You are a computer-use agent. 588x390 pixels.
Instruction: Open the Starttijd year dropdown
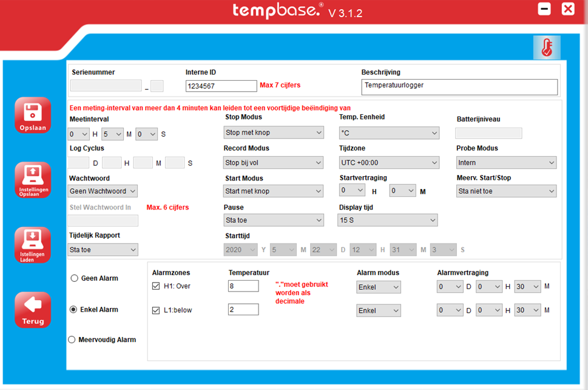[x=240, y=250]
